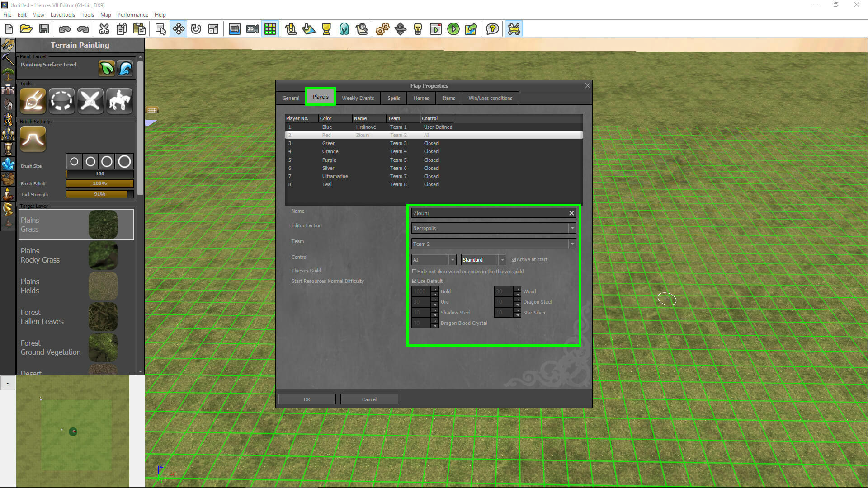Viewport: 868px width, 488px height.
Task: Switch to the Spells tab
Action: click(394, 98)
